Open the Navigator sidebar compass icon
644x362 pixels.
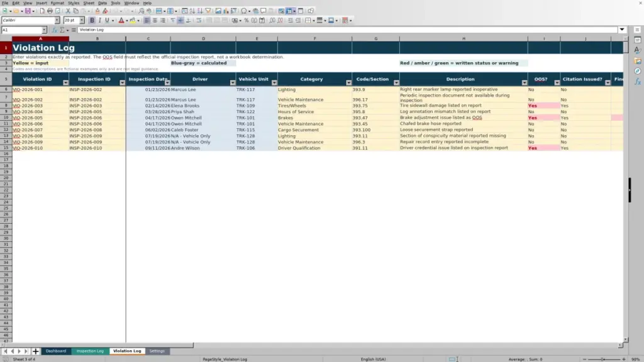point(638,72)
